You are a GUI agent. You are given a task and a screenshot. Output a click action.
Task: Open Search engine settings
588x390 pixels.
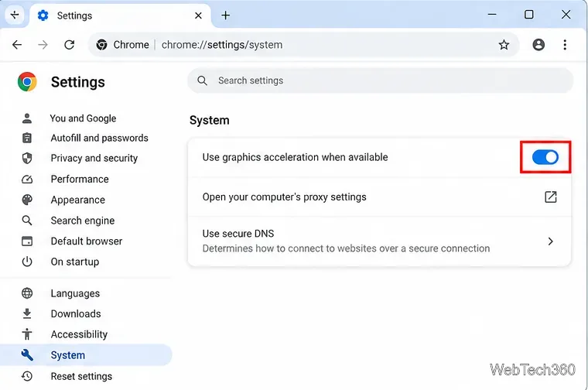pyautogui.click(x=83, y=221)
